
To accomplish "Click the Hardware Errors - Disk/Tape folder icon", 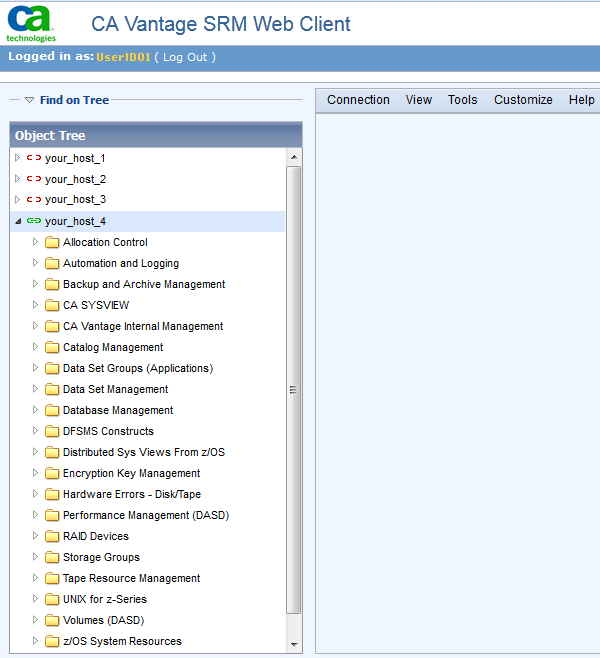I will tap(52, 494).
